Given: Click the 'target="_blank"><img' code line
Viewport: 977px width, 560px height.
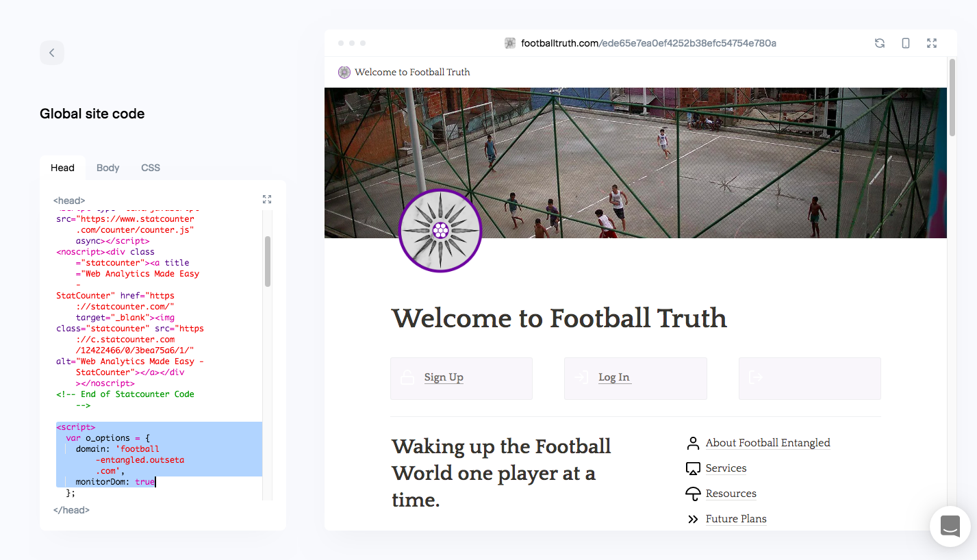Looking at the screenshot, I should point(125,318).
